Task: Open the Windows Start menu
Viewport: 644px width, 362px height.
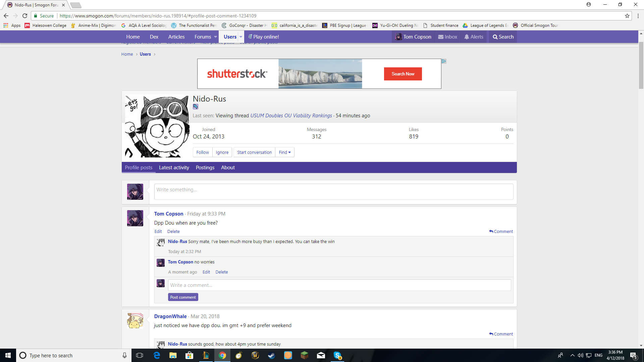Action: pos(8,355)
